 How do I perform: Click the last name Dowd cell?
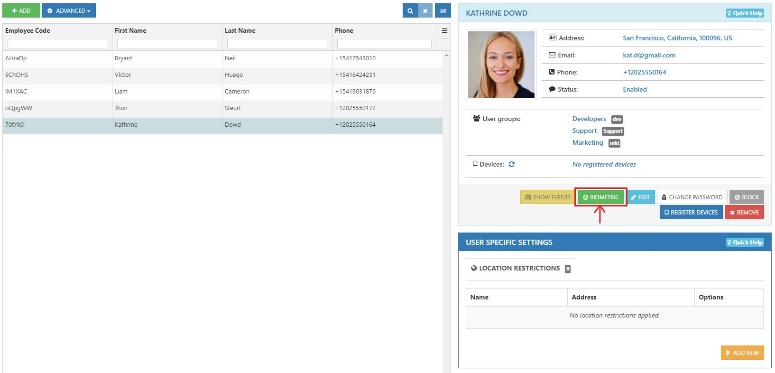pos(233,125)
